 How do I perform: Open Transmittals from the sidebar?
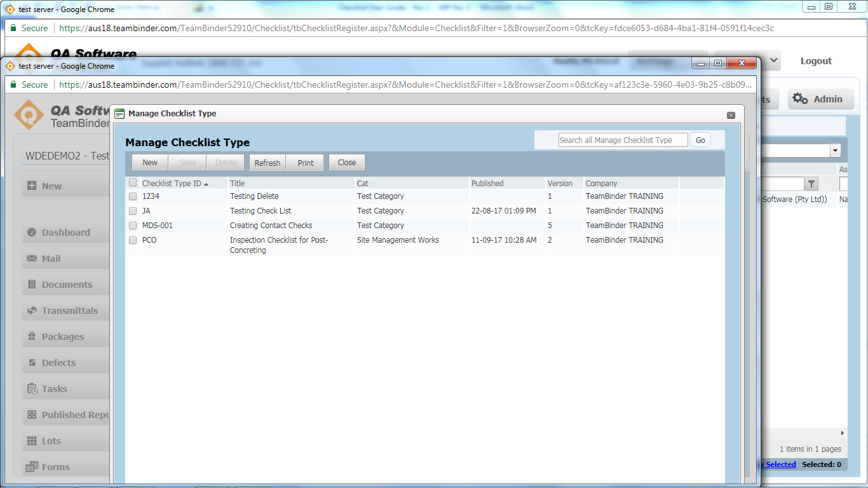pos(65,311)
